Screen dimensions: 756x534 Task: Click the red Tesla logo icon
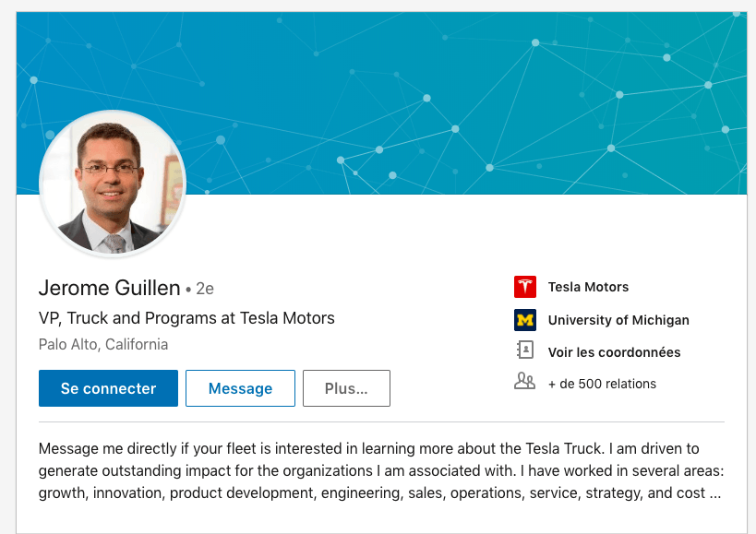525,287
